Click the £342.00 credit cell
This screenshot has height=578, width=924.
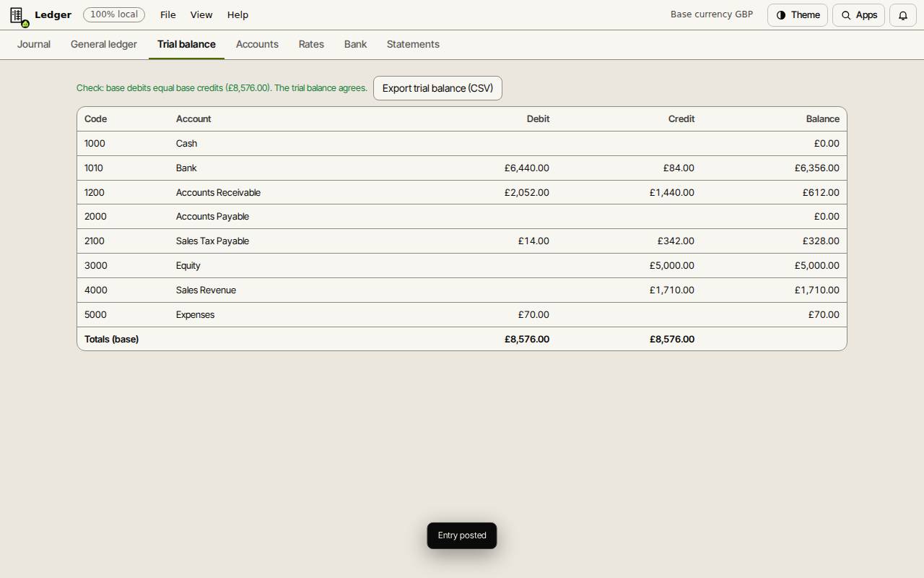point(676,241)
